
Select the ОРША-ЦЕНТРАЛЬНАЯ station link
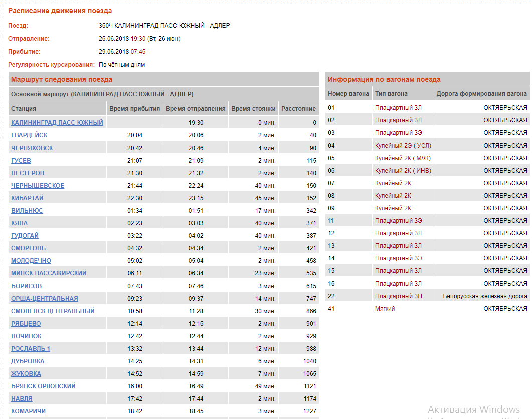coord(45,299)
